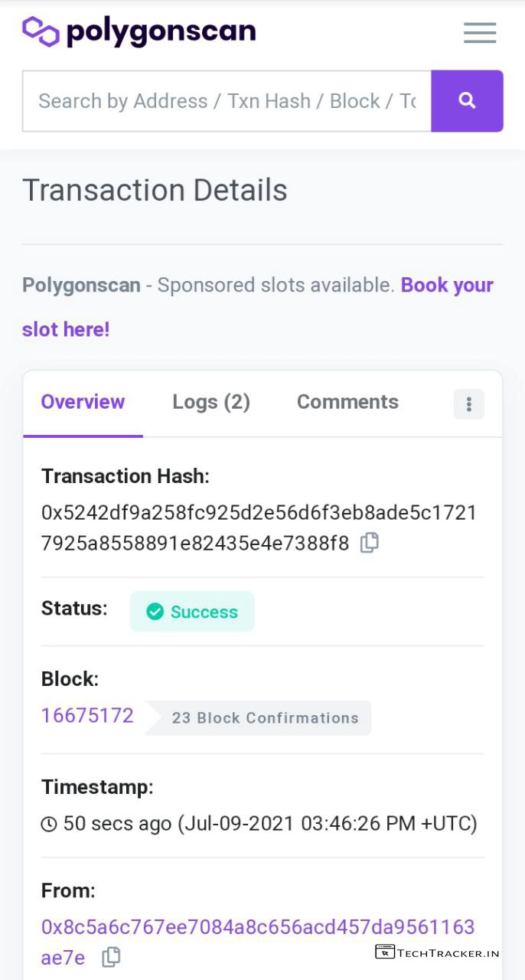Screen dimensions: 525x980
Task: Copy the transaction hash to clipboard
Action: 370,543
